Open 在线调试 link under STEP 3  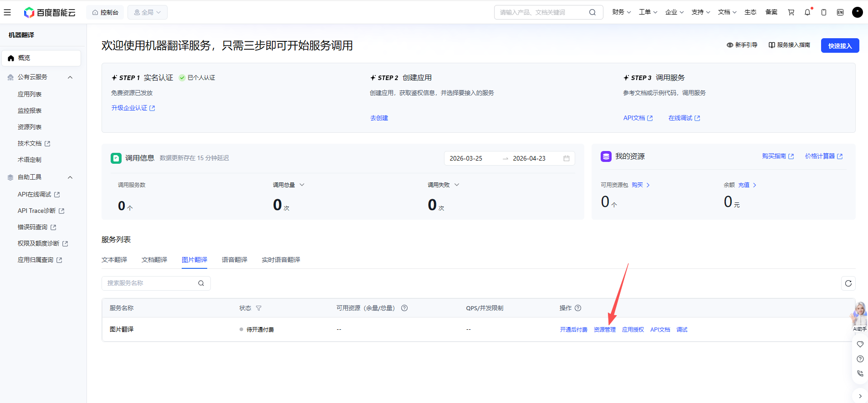[x=684, y=118]
